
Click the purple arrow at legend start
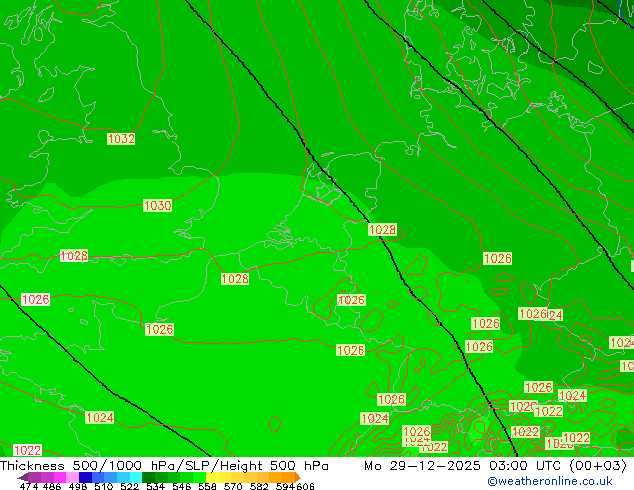(x=23, y=477)
